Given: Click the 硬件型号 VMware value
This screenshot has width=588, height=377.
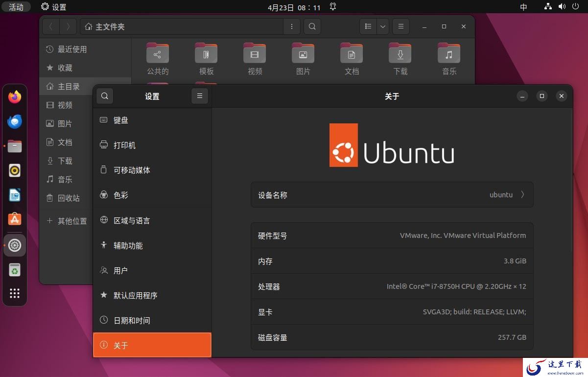Looking at the screenshot, I should click(463, 236).
